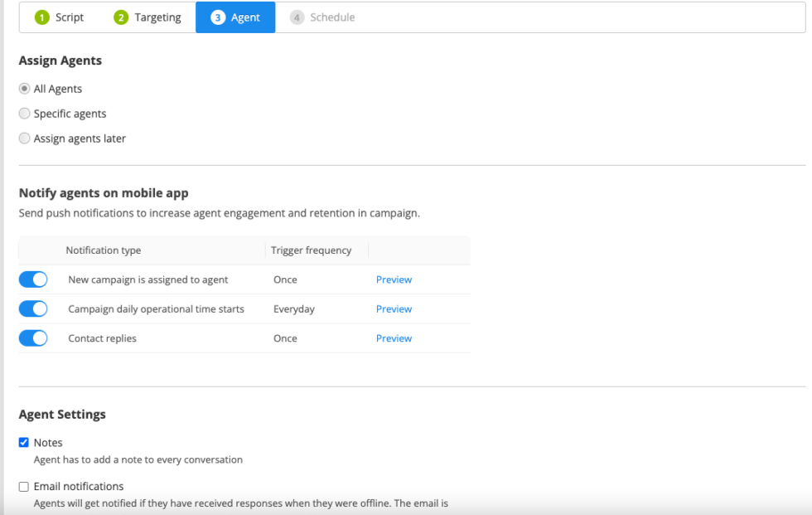The image size is (812, 515).
Task: Click the gray step 4 circle icon
Action: [x=298, y=17]
